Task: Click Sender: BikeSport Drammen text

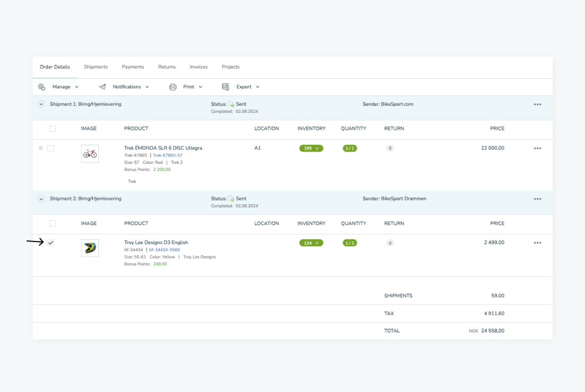Action: click(395, 198)
